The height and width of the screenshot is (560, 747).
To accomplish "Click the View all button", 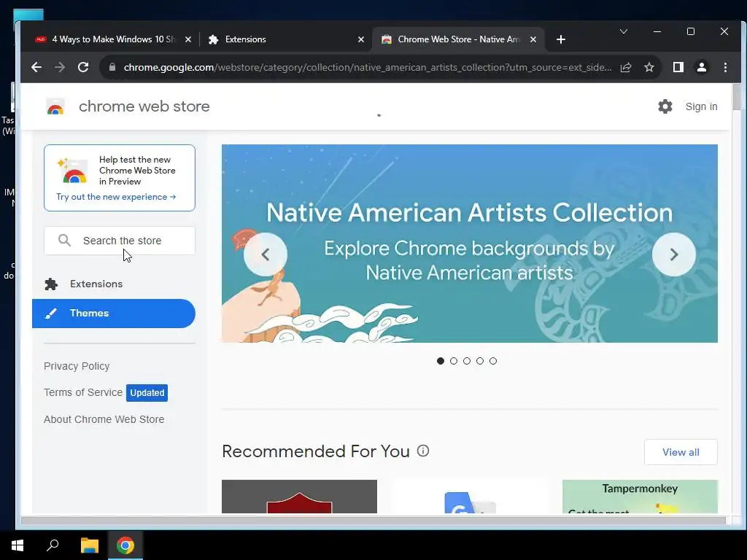I will coord(681,452).
